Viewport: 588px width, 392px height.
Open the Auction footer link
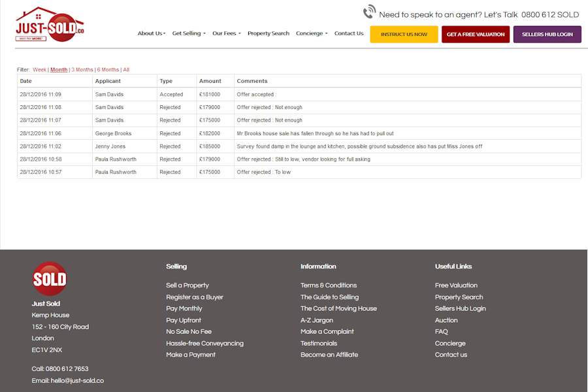coord(446,320)
